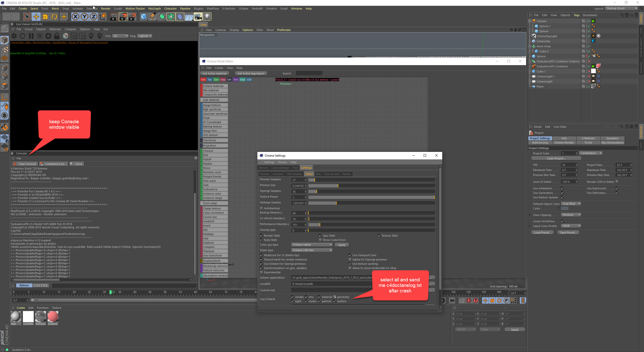Toggle the Autobackup checkbox
The width and height of the screenshot is (644, 352).
(262, 208)
